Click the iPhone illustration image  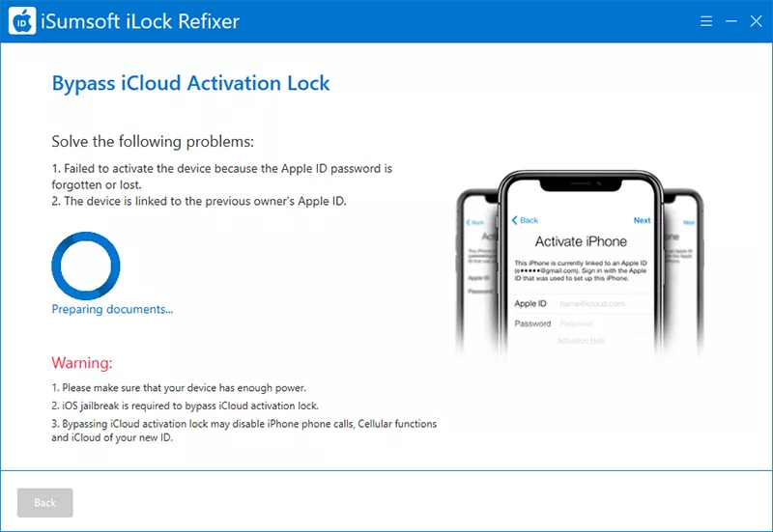coord(580,264)
